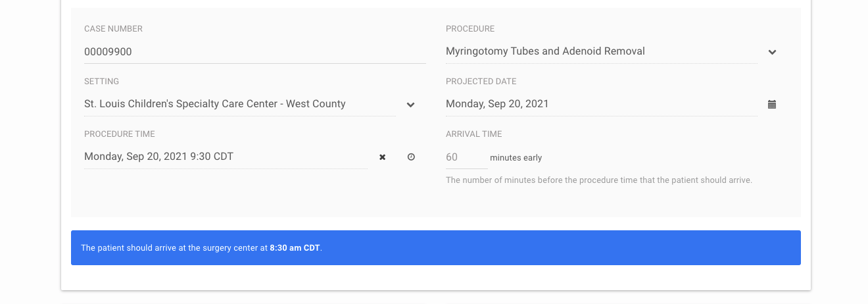Focus the Case Number field showing 00009900
This screenshot has width=868, height=304.
tap(255, 51)
